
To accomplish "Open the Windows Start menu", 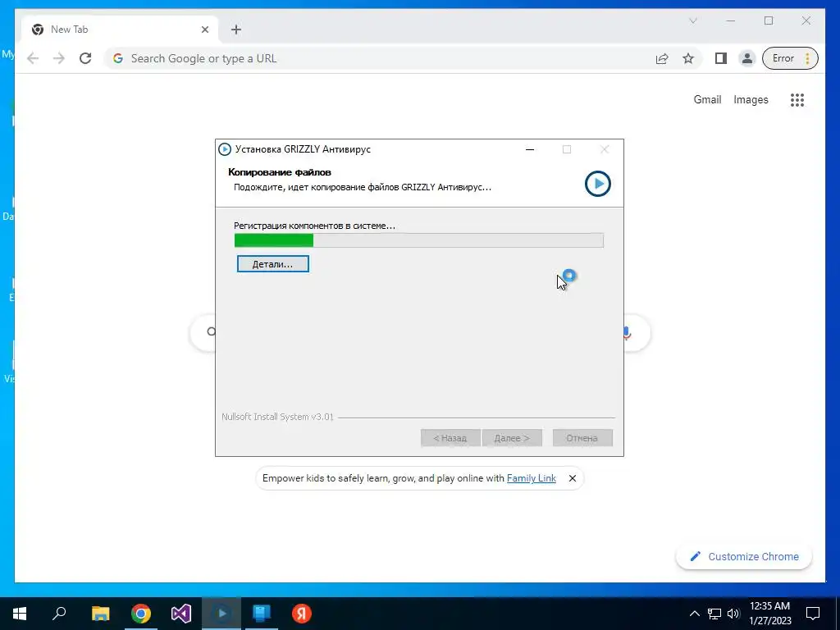I will pyautogui.click(x=20, y=614).
